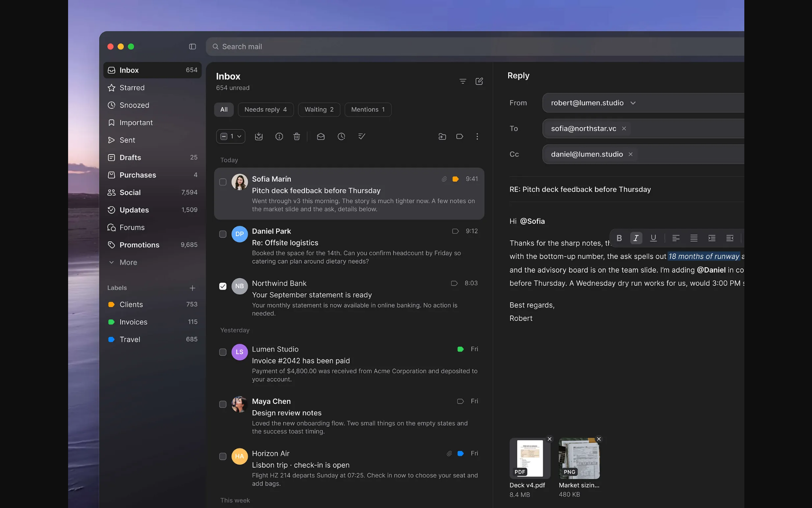The height and width of the screenshot is (508, 812).
Task: Underline the selected reply text
Action: [653, 238]
